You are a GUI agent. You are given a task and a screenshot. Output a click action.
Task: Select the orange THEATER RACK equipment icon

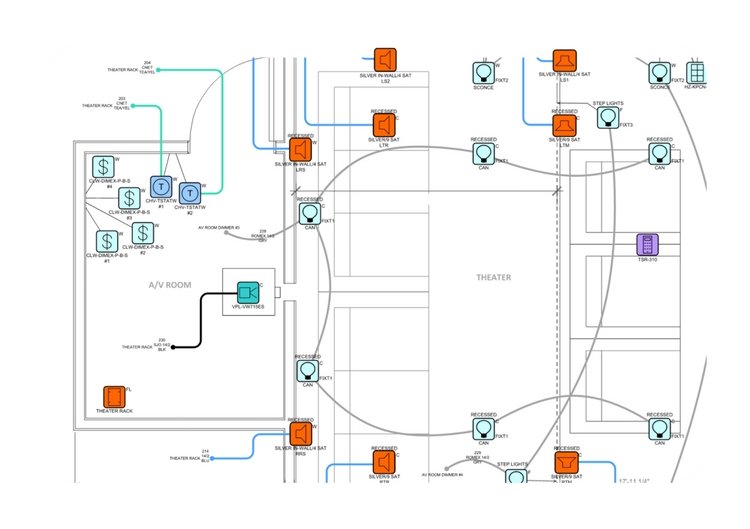[x=114, y=397]
